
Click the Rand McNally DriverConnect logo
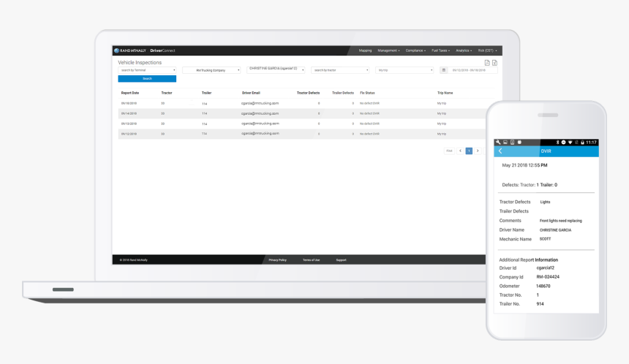145,50
